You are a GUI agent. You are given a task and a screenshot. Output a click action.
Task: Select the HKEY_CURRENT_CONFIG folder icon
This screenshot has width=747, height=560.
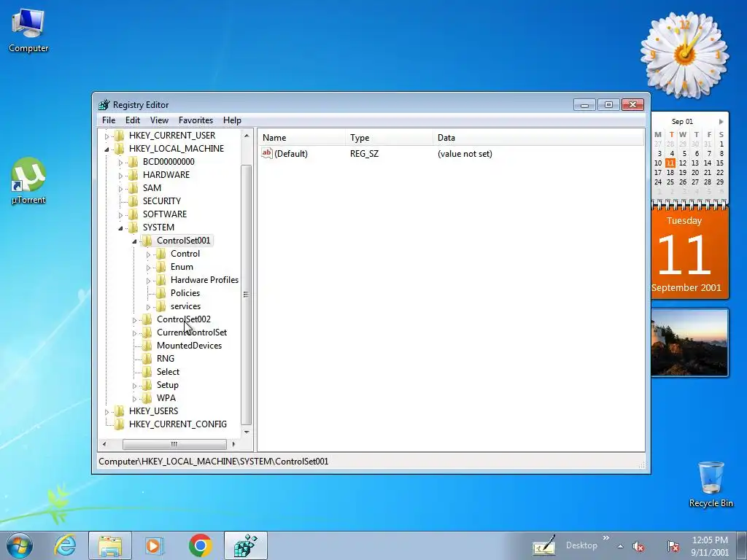[120, 424]
